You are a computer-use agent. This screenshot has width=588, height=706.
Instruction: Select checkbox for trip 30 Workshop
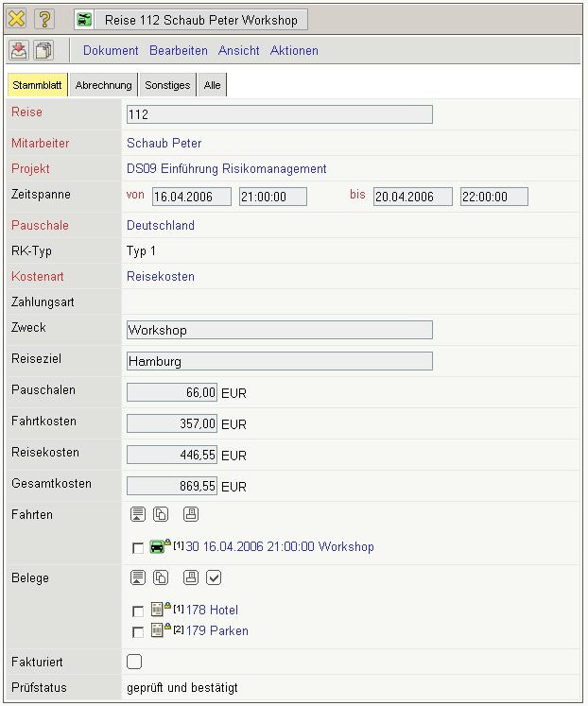(138, 547)
